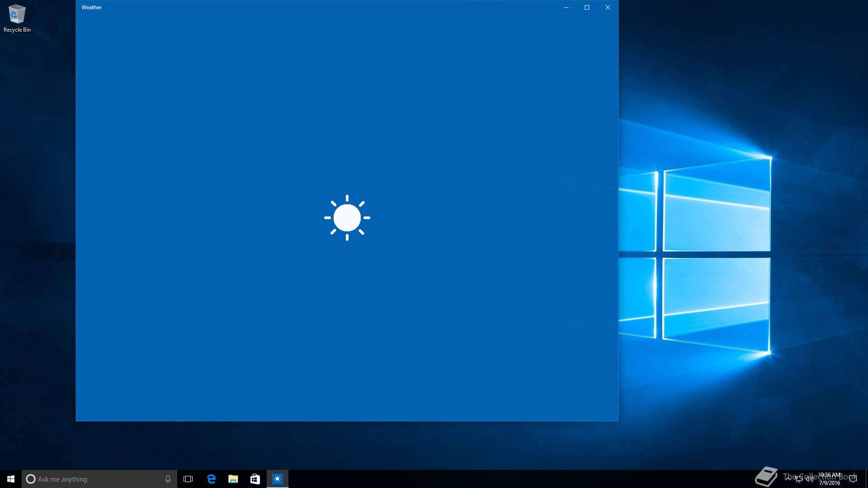Close the Weather window
Viewport: 868px width, 488px height.
608,7
